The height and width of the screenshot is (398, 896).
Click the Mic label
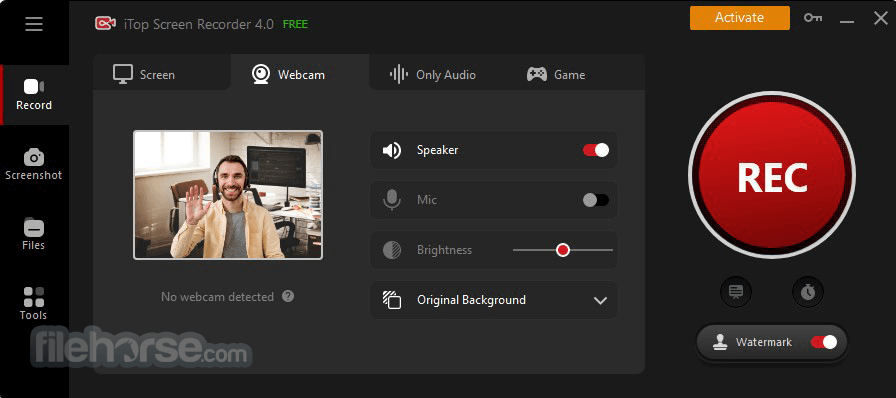pos(427,200)
